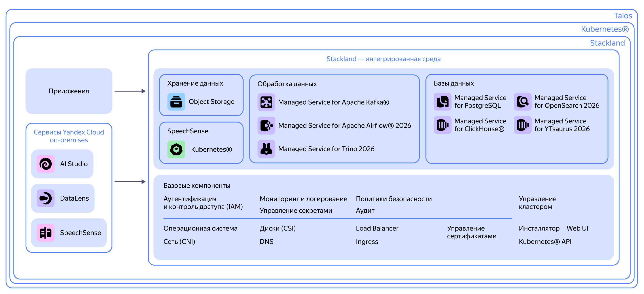Click the SpeechSense pink icon
The height and width of the screenshot is (294, 644).
45,233
